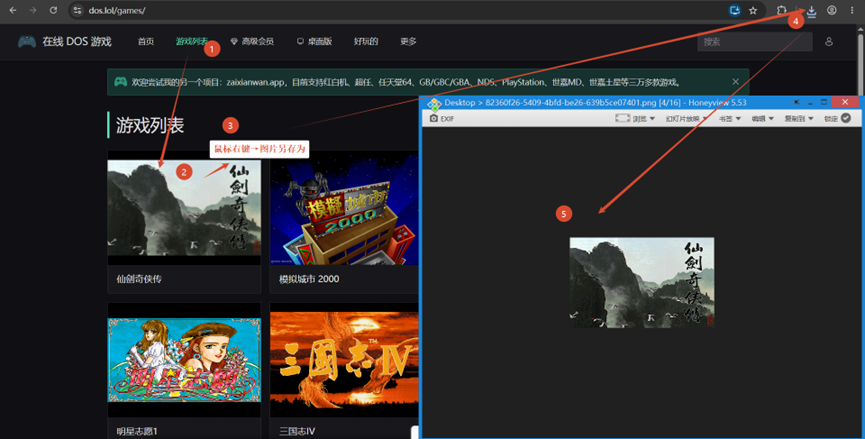
Task: Minimize the Honeyview window
Action: pos(810,103)
